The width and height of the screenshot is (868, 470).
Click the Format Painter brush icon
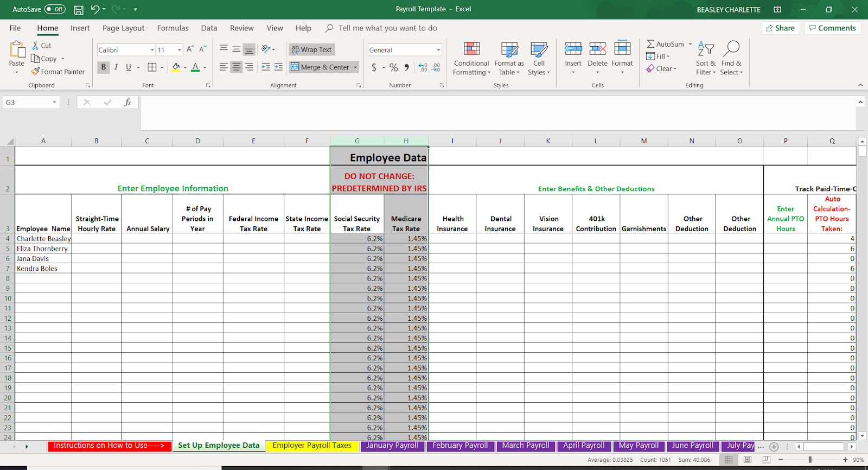tap(36, 72)
